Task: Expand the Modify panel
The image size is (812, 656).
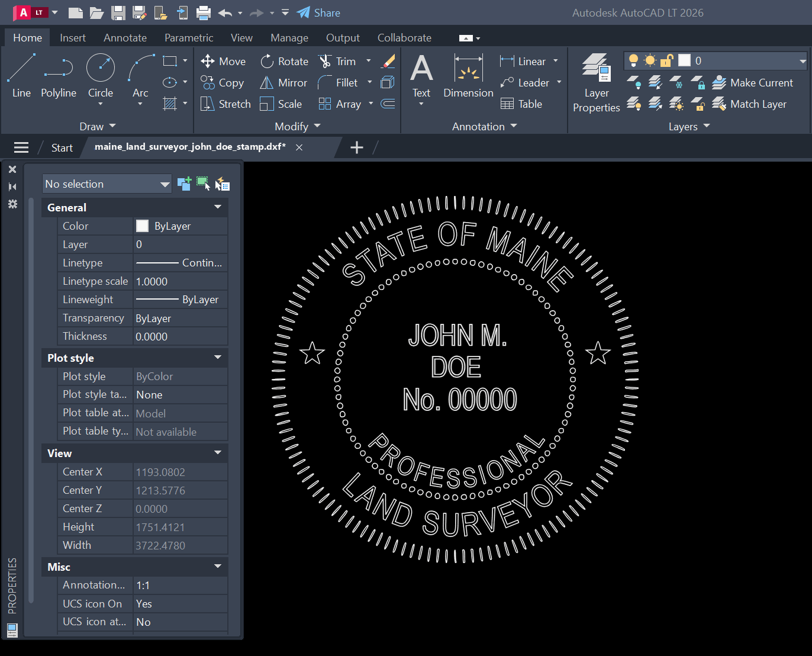Action: pyautogui.click(x=297, y=126)
